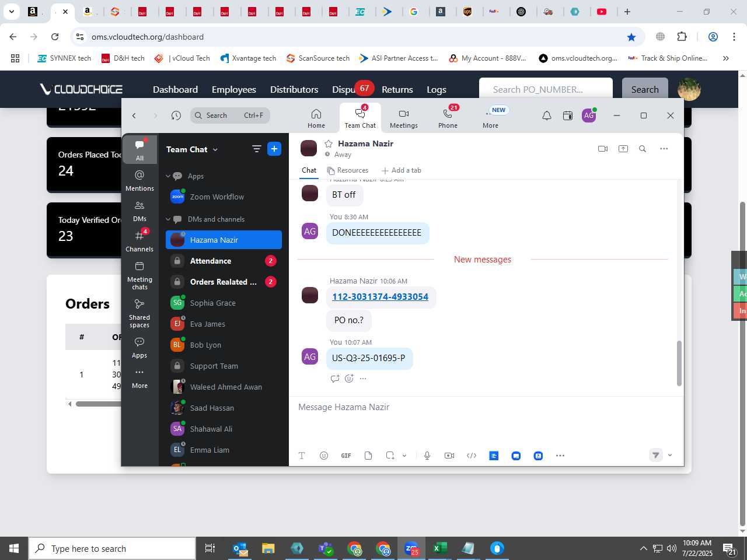Image resolution: width=747 pixels, height=560 pixels.
Task: Open chat with Waleed Ahmed Awan
Action: (x=224, y=387)
